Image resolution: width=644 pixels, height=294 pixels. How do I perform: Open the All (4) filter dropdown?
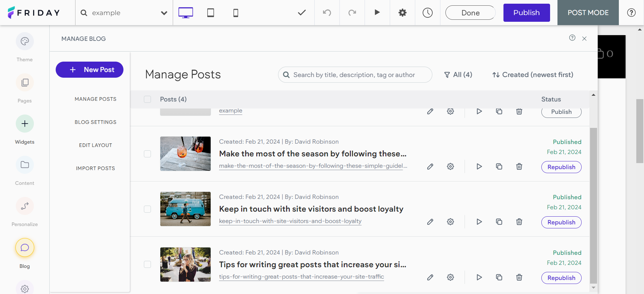(458, 75)
